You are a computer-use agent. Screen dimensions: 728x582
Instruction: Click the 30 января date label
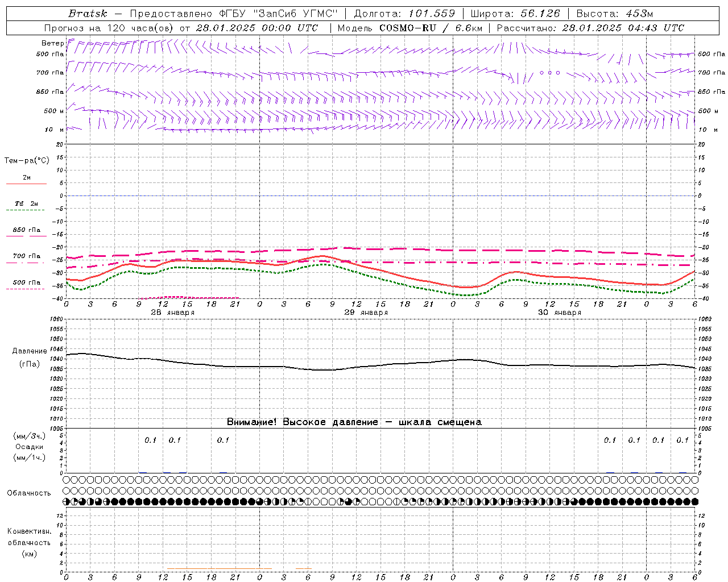(x=559, y=313)
